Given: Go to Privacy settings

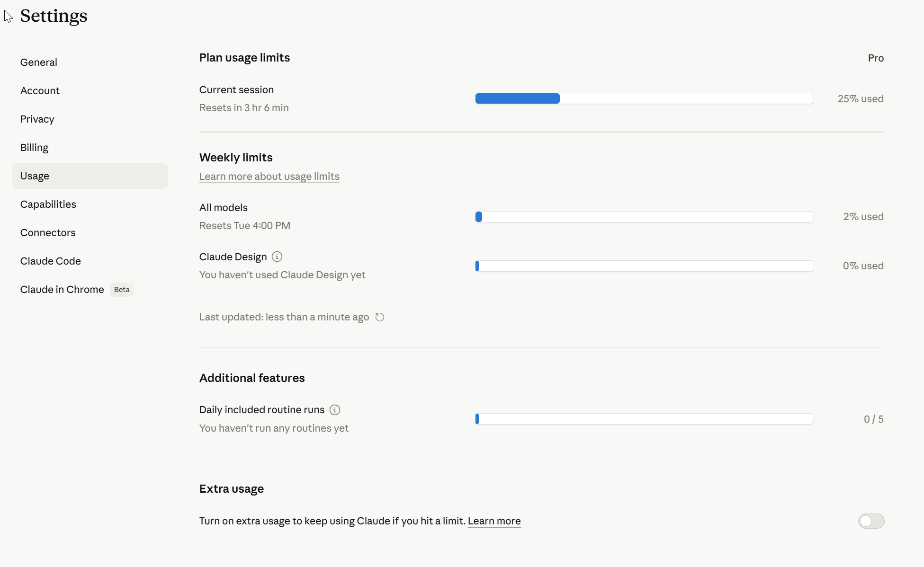Looking at the screenshot, I should [37, 119].
